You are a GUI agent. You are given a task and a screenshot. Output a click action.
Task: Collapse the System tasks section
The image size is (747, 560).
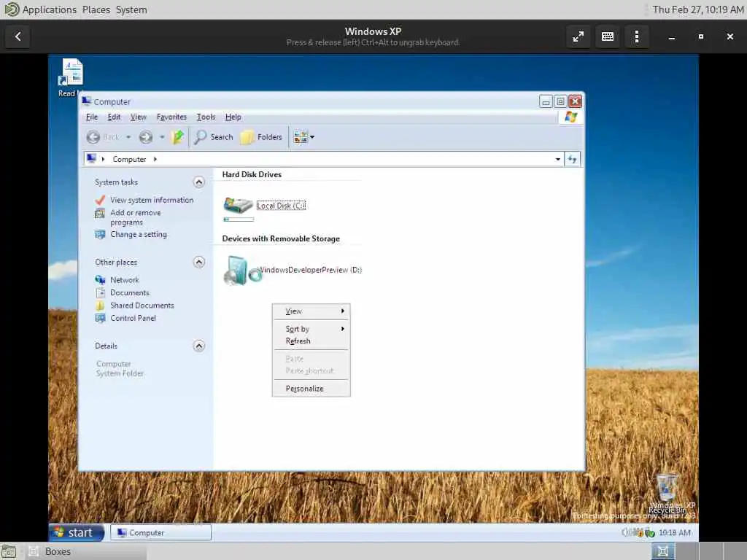click(198, 182)
